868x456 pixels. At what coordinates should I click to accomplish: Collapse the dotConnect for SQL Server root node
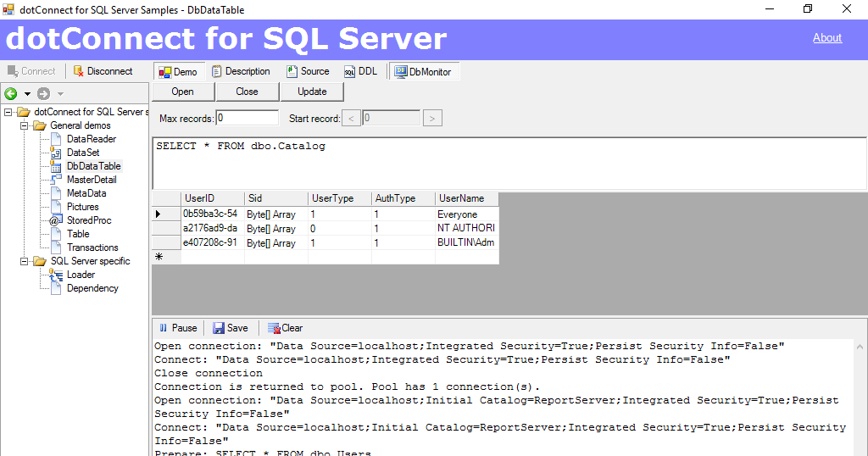8,112
